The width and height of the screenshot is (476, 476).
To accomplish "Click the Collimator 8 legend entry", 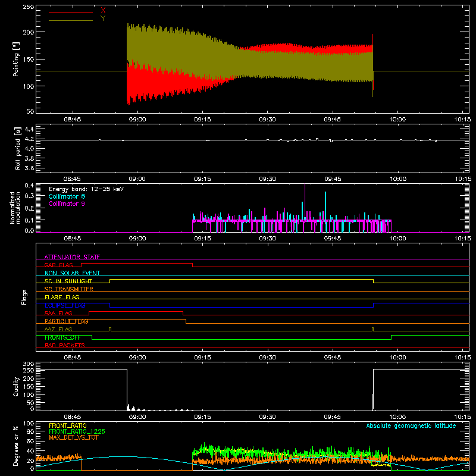I will click(67, 196).
